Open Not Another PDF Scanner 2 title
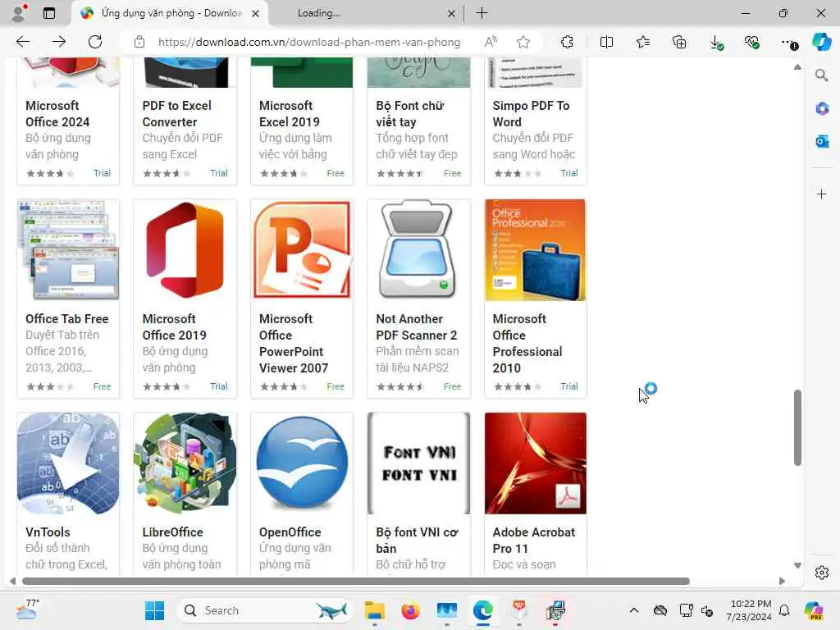Image resolution: width=840 pixels, height=630 pixels. tap(416, 326)
